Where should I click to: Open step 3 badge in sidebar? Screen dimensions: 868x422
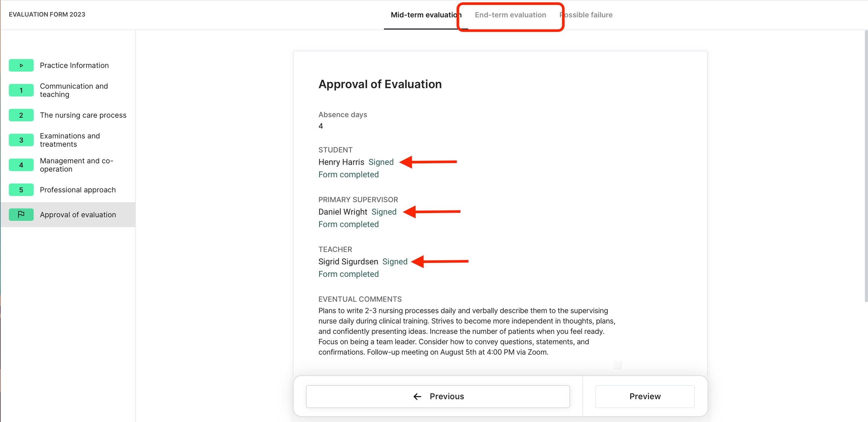(21, 140)
